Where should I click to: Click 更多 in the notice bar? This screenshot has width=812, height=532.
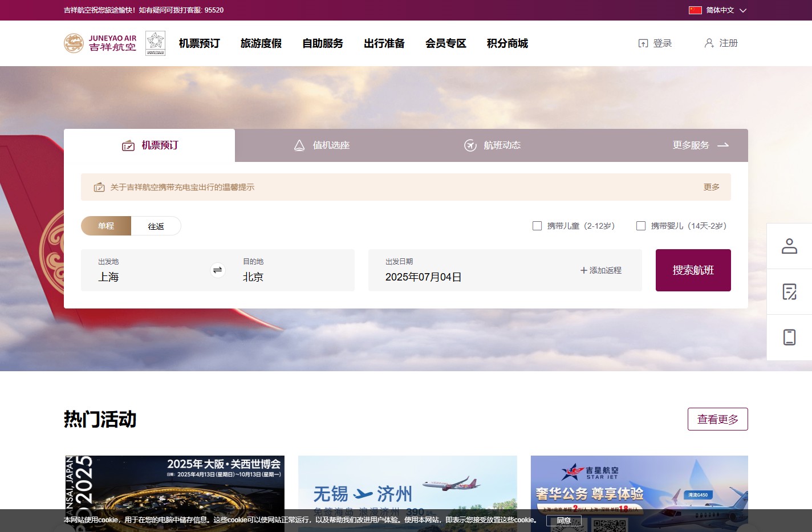[x=712, y=187]
